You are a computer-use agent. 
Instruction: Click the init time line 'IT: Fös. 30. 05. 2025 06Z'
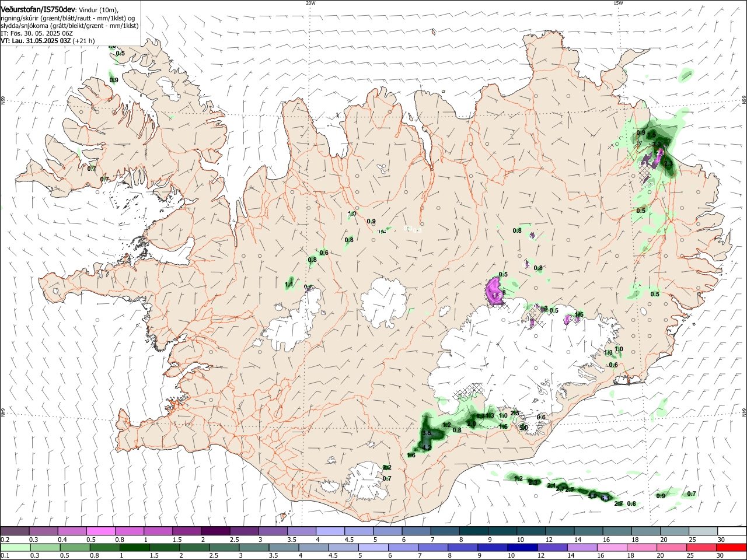point(37,33)
